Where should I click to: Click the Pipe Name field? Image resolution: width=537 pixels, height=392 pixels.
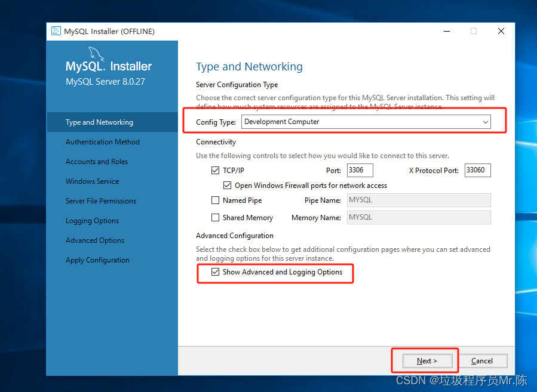419,200
